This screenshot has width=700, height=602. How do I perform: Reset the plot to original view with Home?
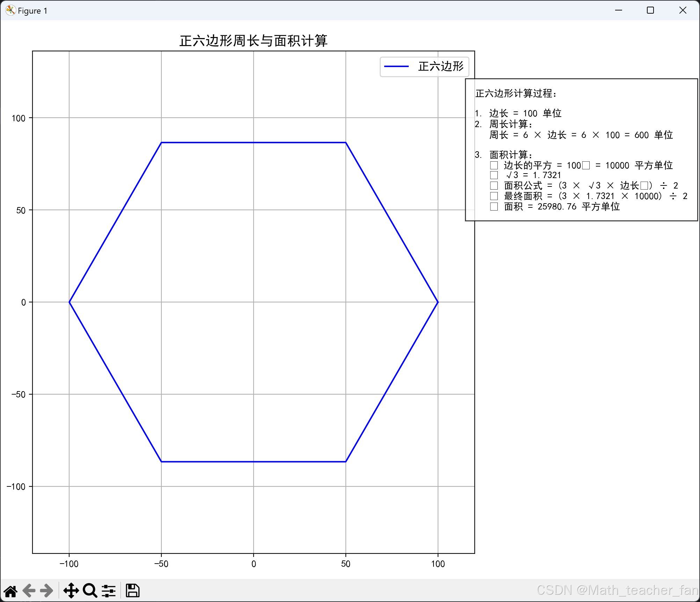10,591
